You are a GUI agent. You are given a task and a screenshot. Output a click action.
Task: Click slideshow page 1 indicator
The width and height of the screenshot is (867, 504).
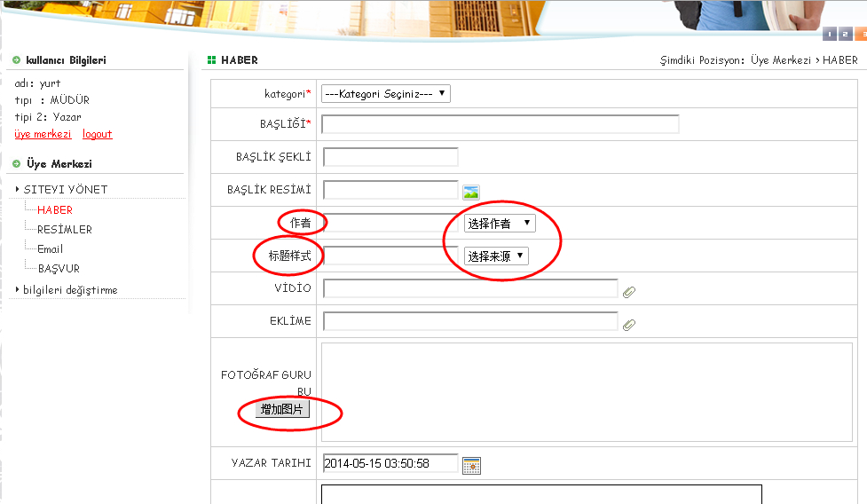(830, 35)
